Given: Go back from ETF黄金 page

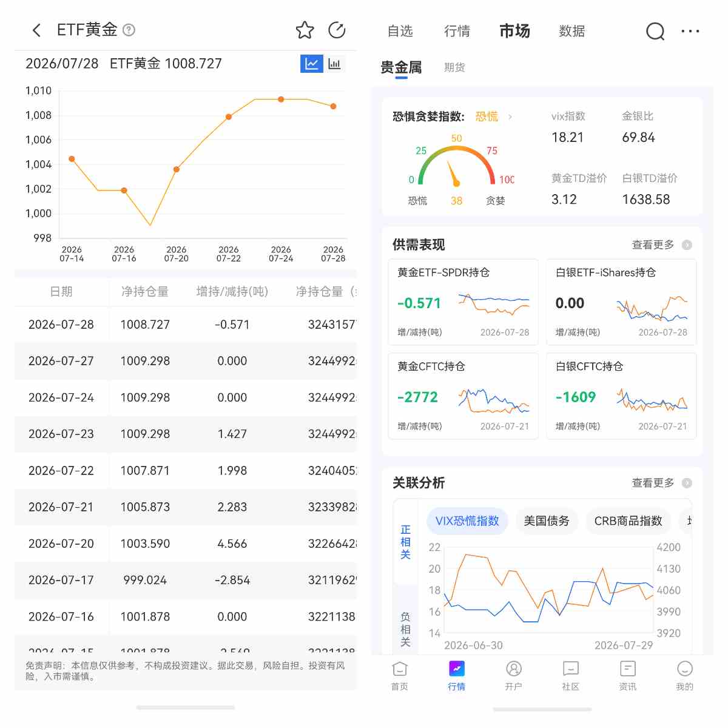Looking at the screenshot, I should tap(37, 30).
